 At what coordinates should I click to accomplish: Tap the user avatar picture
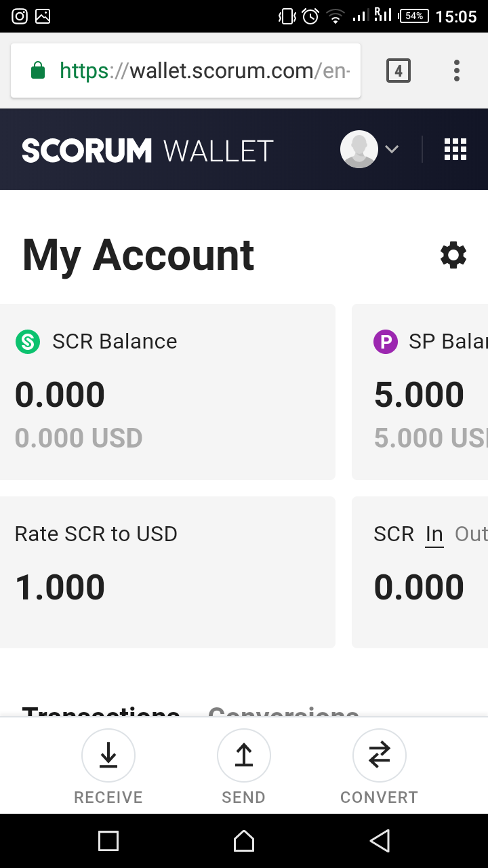[359, 149]
